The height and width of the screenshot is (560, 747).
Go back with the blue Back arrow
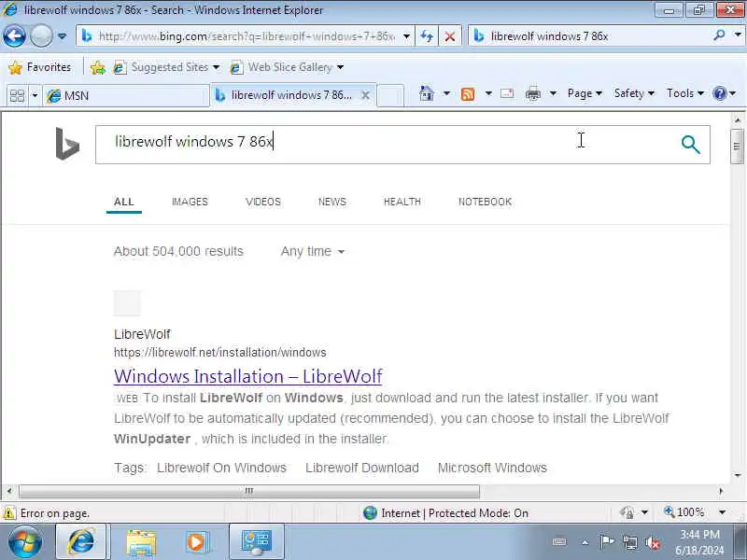14,35
